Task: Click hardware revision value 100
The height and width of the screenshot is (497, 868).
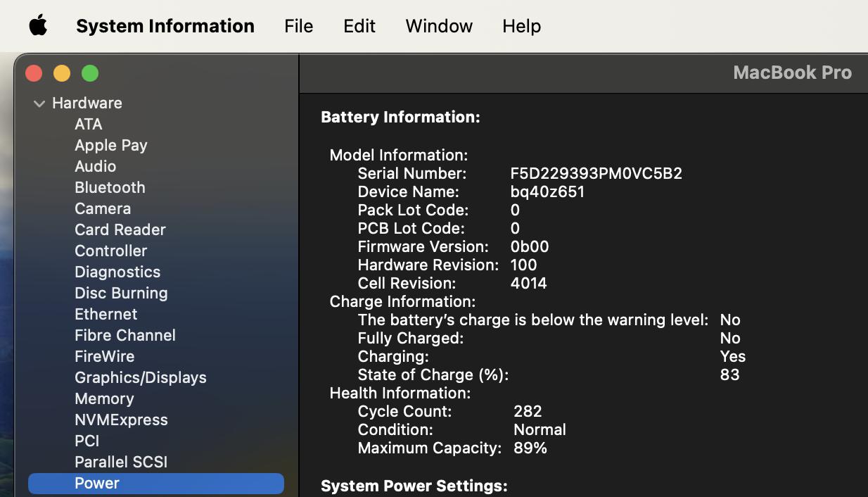Action: 523,265
